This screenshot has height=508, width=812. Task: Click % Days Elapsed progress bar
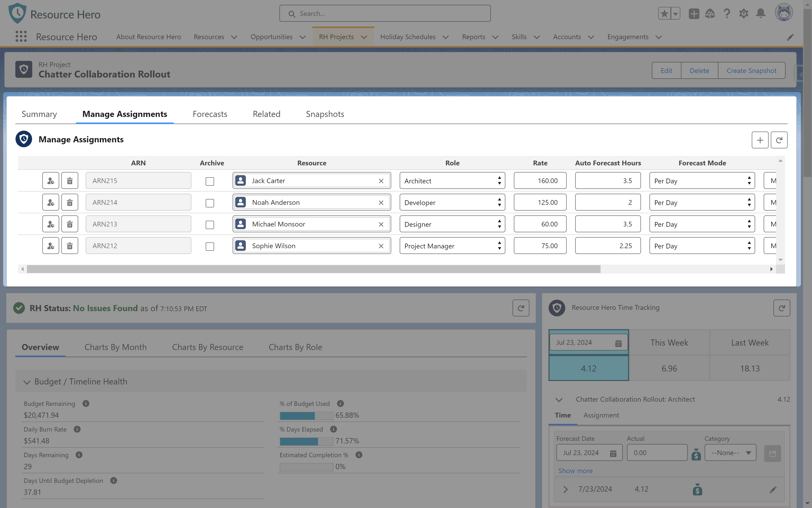tap(306, 441)
